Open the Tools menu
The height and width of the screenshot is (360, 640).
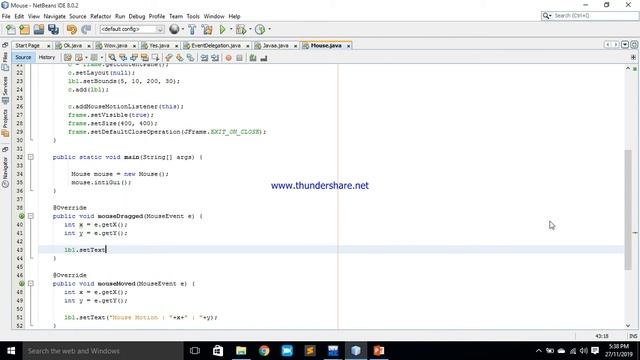193,16
